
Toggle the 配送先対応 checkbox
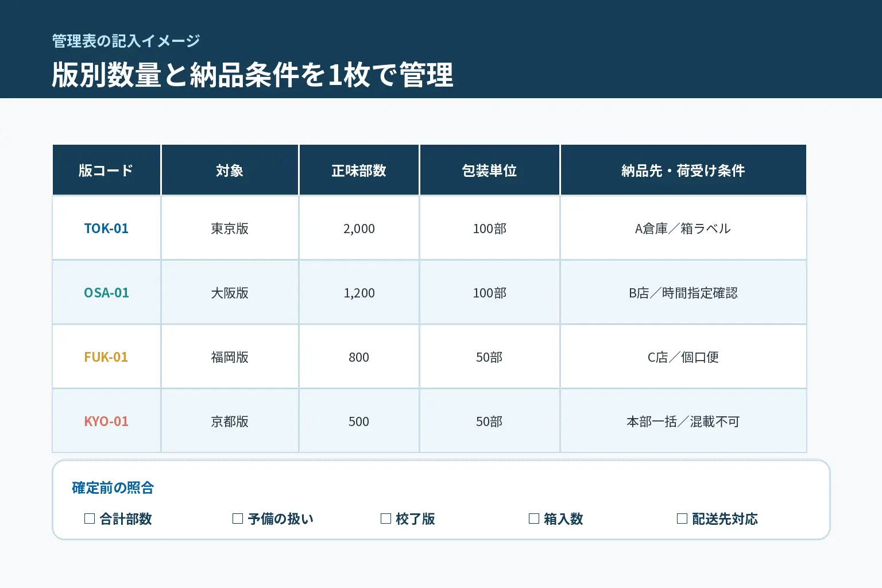[x=682, y=519]
